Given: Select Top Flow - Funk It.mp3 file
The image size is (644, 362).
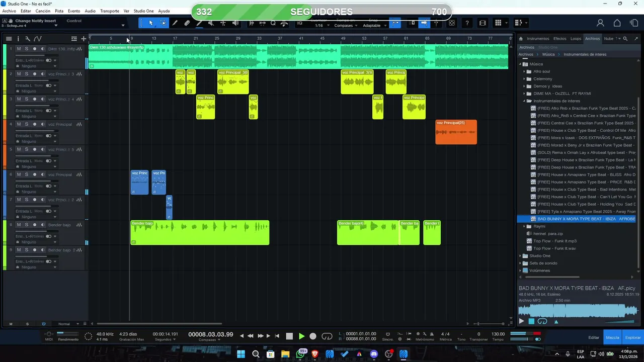Looking at the screenshot, I should pyautogui.click(x=555, y=241).
